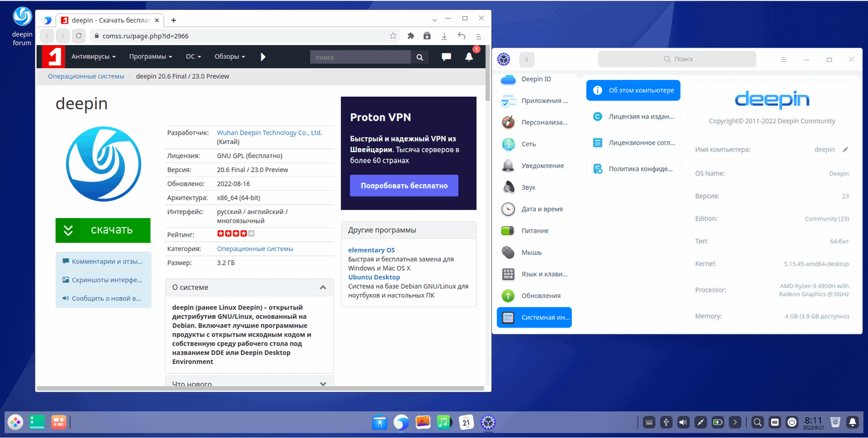This screenshot has height=438, width=868.
Task: Focus the Control Center Поиск search box
Action: tap(677, 59)
